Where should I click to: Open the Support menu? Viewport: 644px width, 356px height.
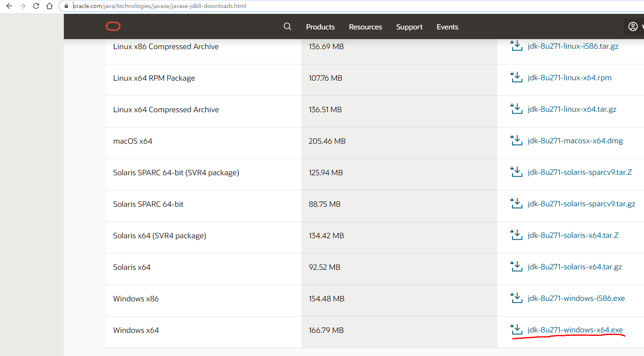click(409, 27)
